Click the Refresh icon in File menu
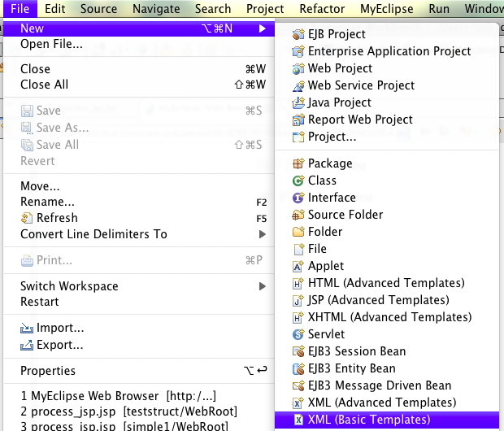Screen dimensions: 504x431 [27, 218]
